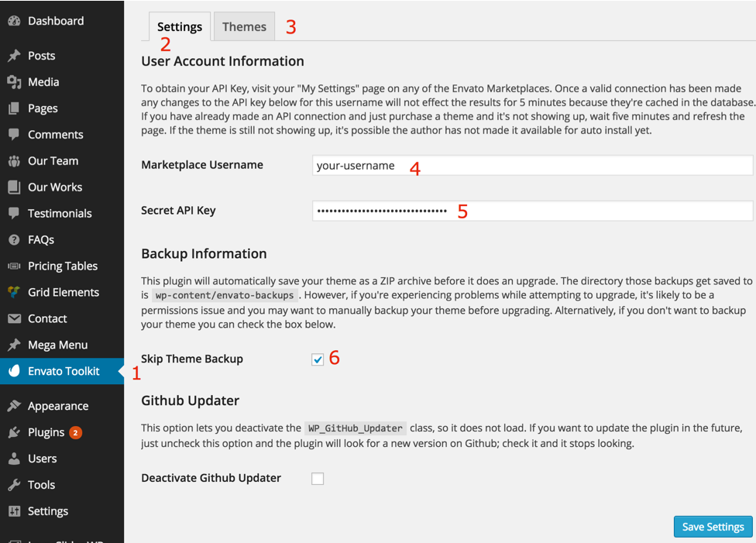
Task: Click the Appearance paintbrush icon
Action: point(15,406)
